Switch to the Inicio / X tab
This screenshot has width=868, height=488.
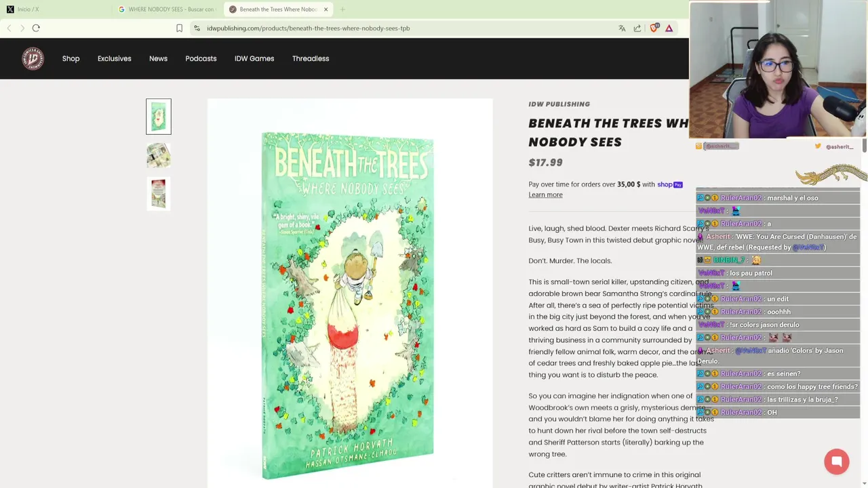54,9
